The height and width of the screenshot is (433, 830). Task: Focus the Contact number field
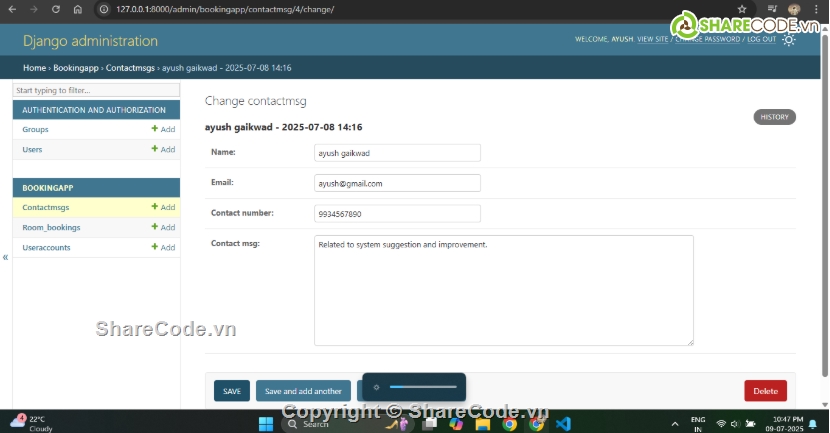pos(397,214)
